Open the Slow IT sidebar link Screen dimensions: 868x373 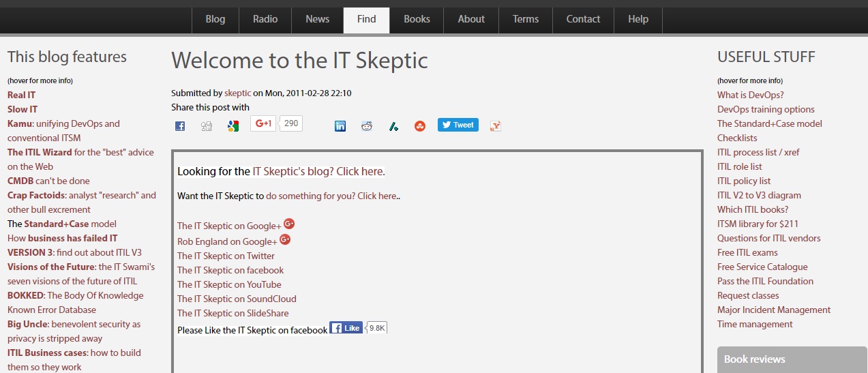point(23,109)
